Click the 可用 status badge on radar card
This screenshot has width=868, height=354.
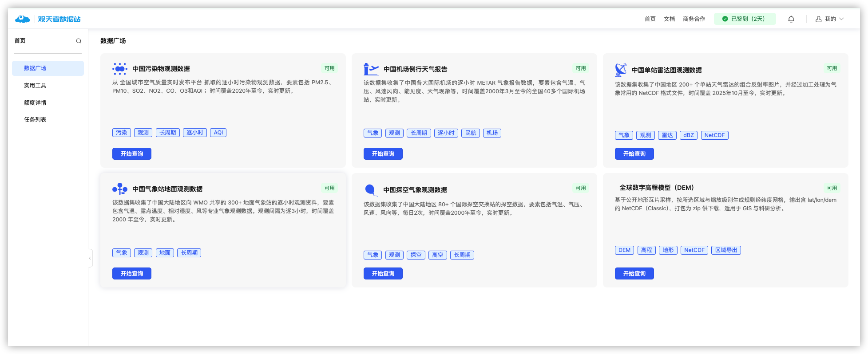tap(832, 68)
